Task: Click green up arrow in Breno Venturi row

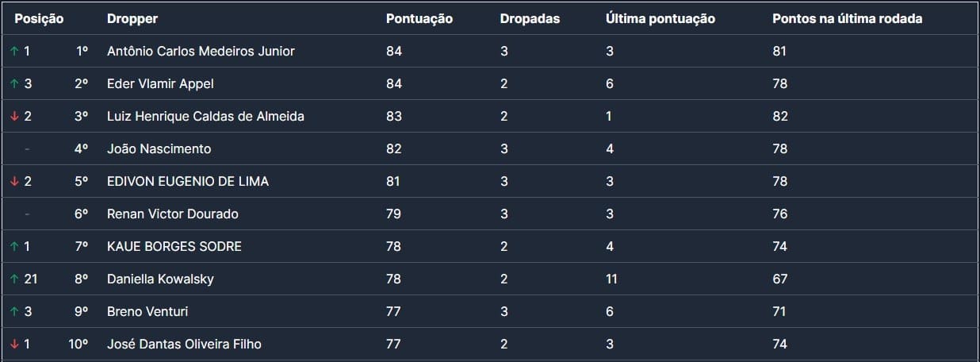Action: point(14,312)
